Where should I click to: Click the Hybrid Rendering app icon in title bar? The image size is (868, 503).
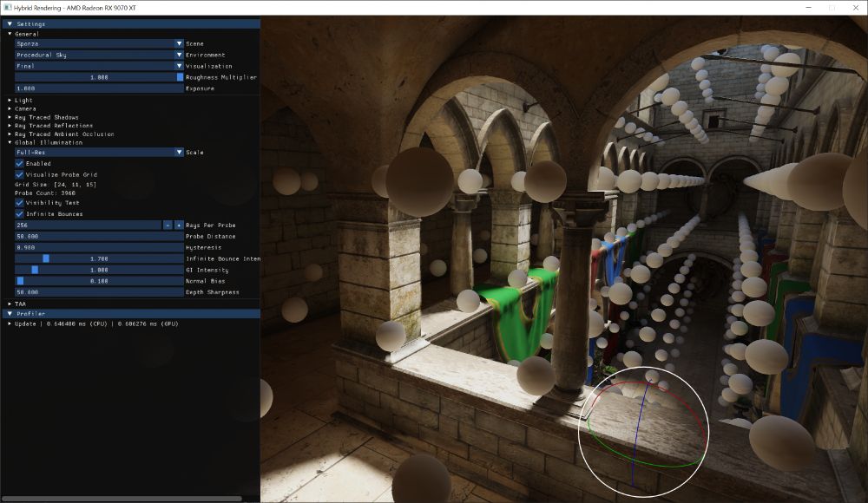7,8
